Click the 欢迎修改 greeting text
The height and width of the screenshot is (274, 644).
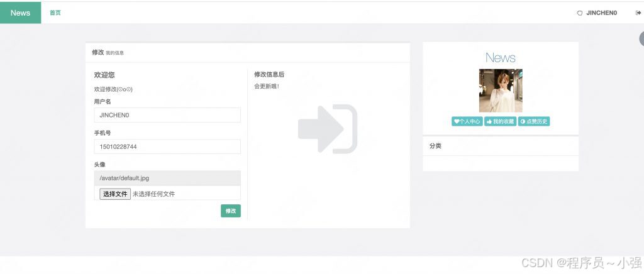tap(113, 89)
